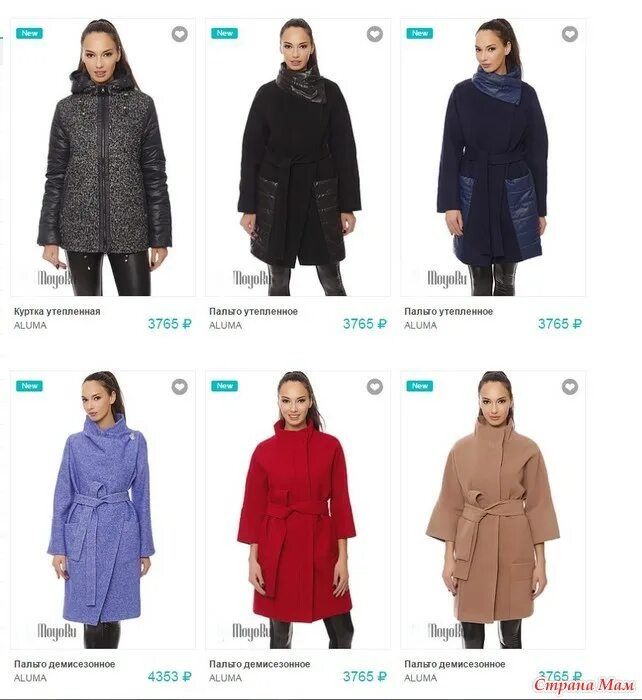Toggle wishlist heart on lilac coat
The width and height of the screenshot is (642, 700).
tap(179, 387)
